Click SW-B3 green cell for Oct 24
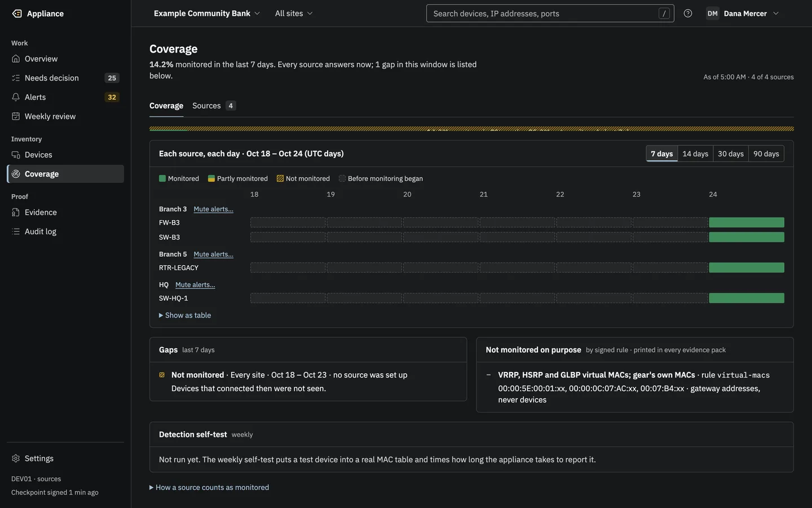The width and height of the screenshot is (812, 508). pyautogui.click(x=747, y=237)
